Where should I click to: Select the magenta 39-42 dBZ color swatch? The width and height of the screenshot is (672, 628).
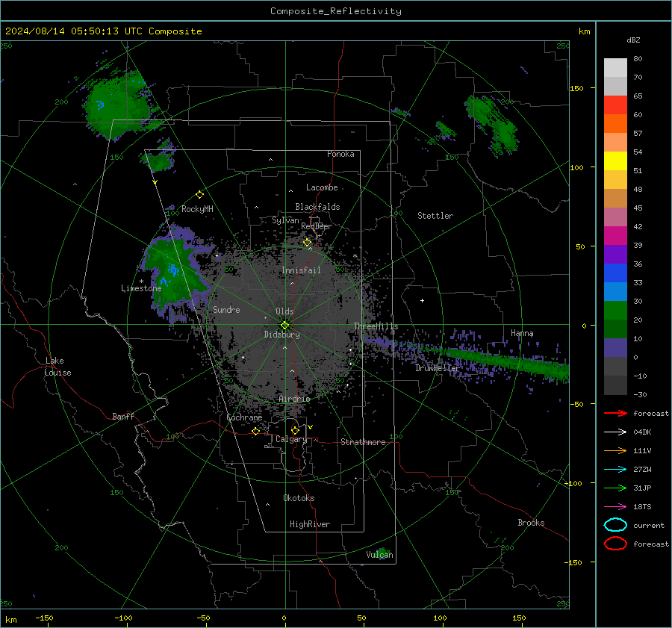click(x=615, y=236)
